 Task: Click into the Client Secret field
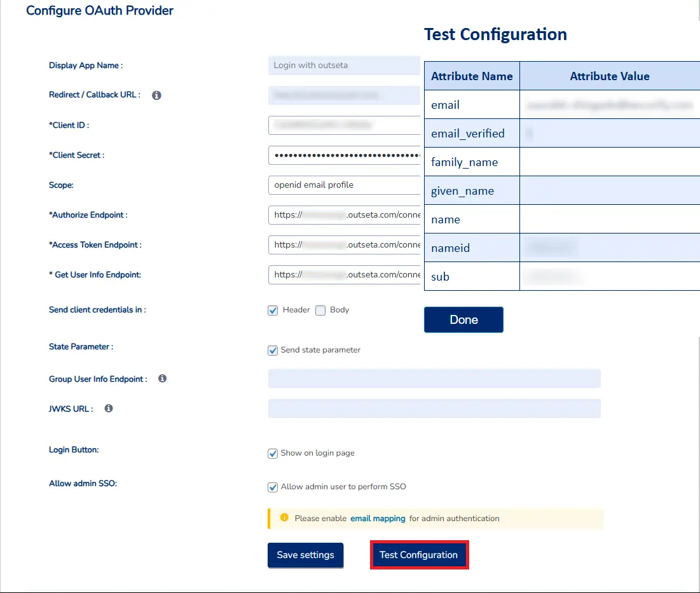coord(344,155)
